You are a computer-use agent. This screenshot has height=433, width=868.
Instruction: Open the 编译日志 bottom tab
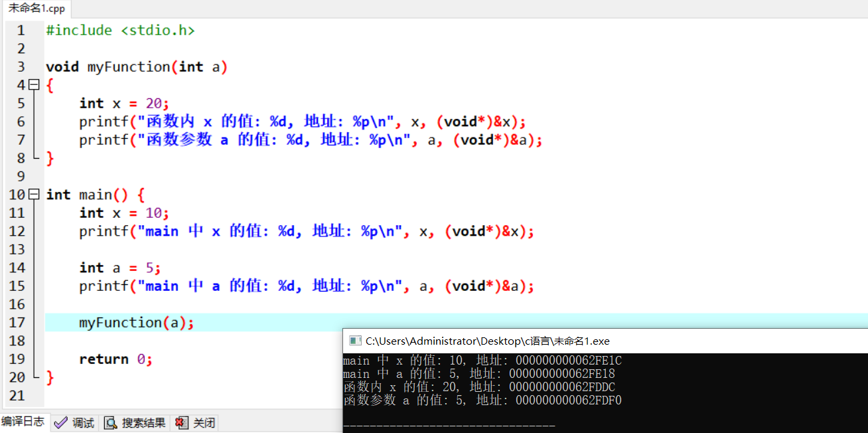pyautogui.click(x=23, y=422)
